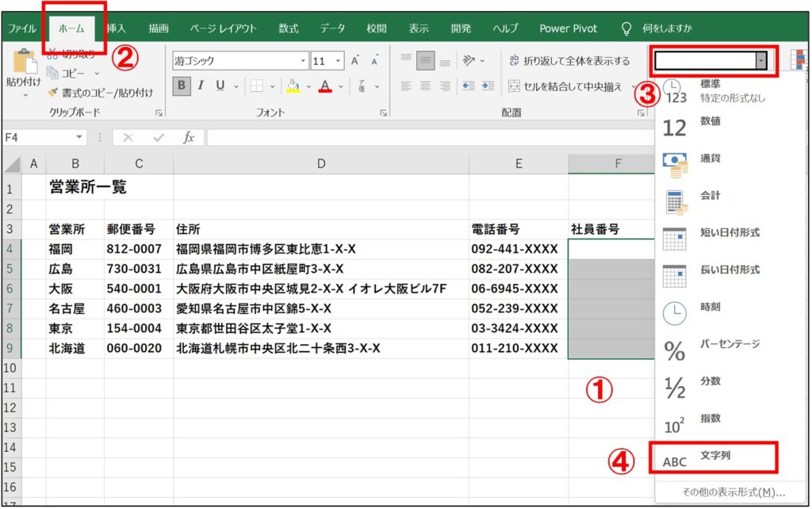Open the Power Pivot ribbon tab
Screen dimensions: 812x509
[x=568, y=26]
